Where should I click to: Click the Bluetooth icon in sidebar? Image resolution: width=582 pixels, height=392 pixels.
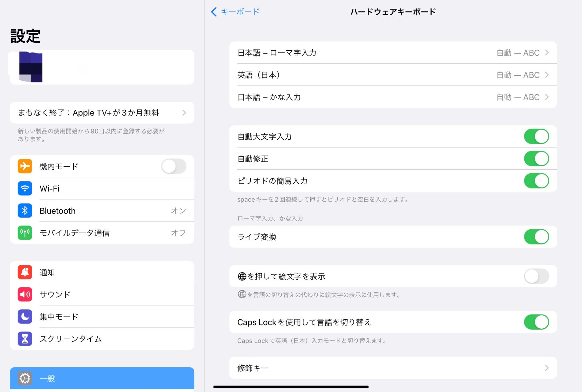[25, 211]
